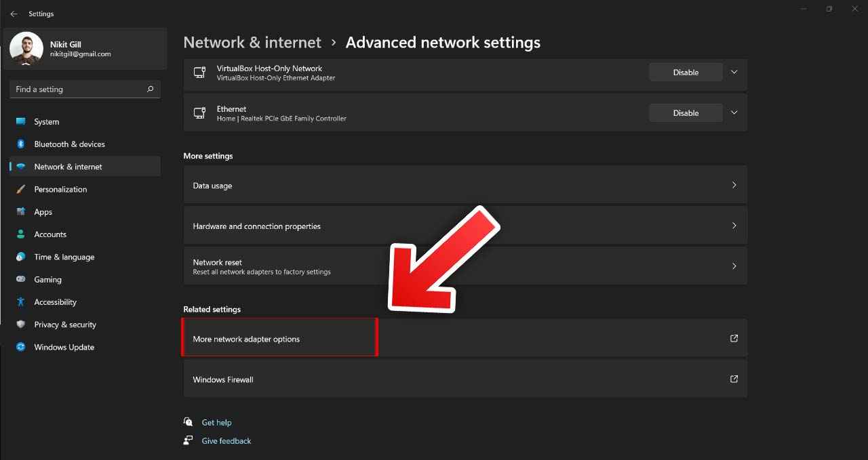
Task: Focus the Find a setting search box
Action: (85, 89)
